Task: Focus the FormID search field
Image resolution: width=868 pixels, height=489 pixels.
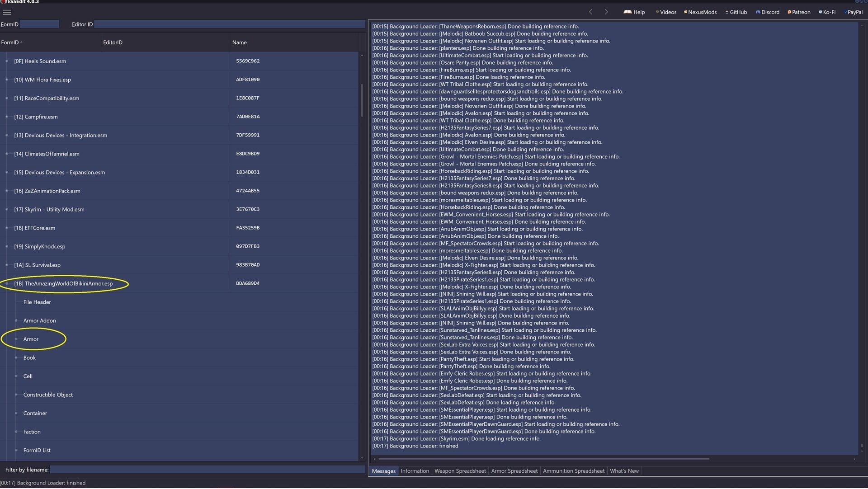Action: pyautogui.click(x=39, y=24)
